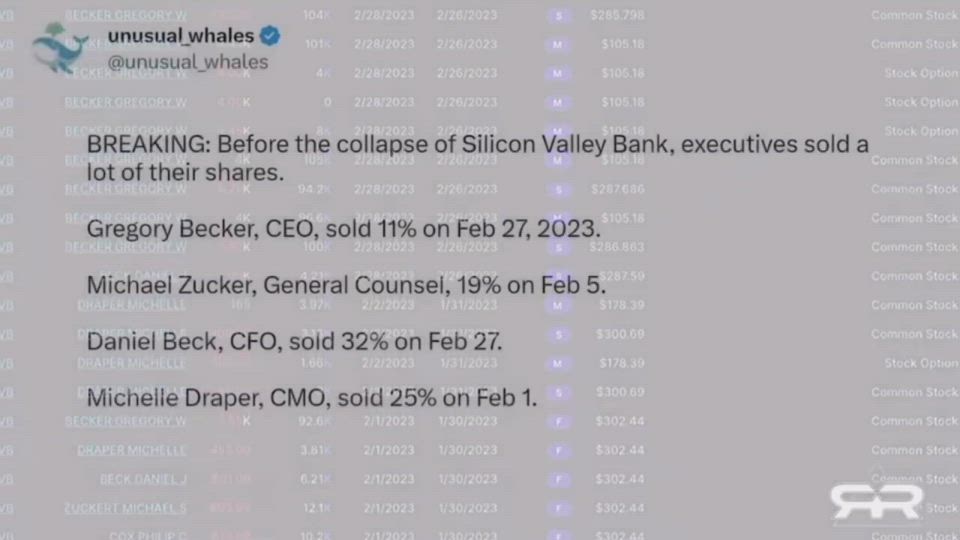Image resolution: width=960 pixels, height=540 pixels.
Task: Open the BECK DANIEL J insider link
Action: point(143,479)
